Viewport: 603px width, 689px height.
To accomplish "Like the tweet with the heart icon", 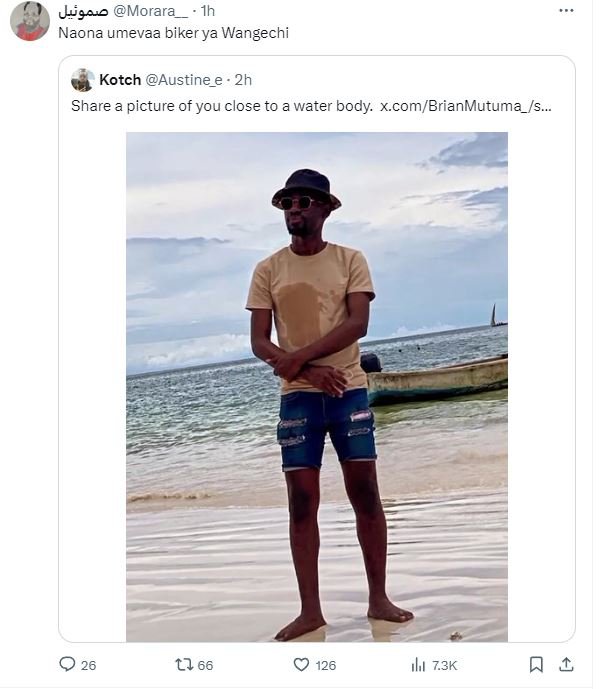I will tap(301, 665).
